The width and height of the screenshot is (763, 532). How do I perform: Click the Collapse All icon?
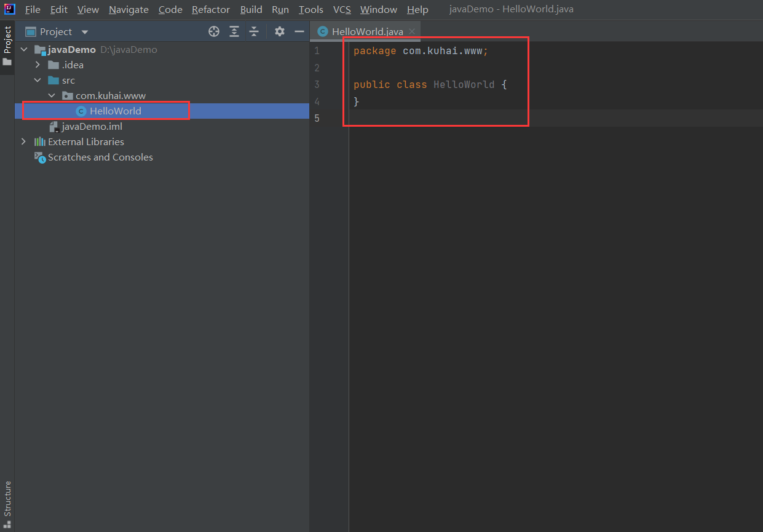[x=254, y=31]
